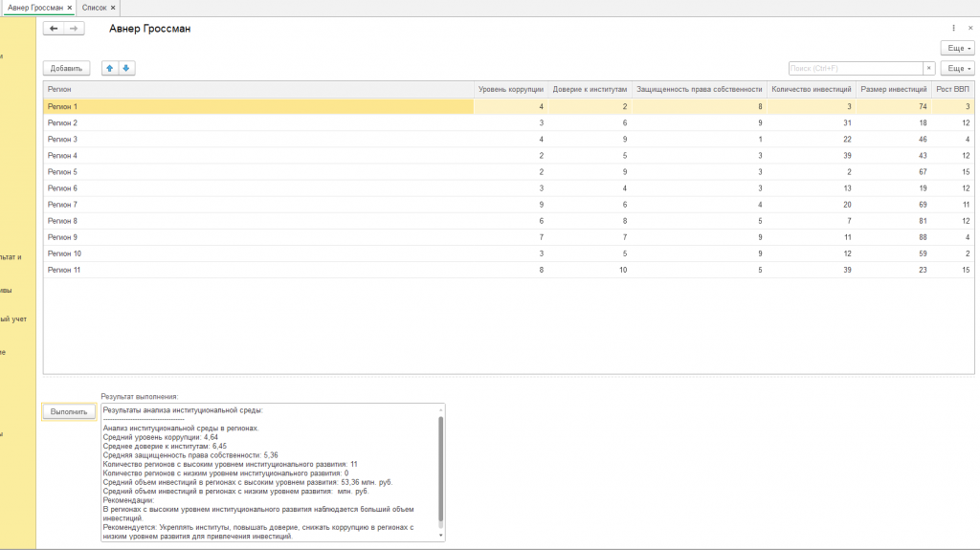Viewport: 980px width, 550px height.
Task: Click investment size value 74 in Регион 1
Action: click(923, 107)
